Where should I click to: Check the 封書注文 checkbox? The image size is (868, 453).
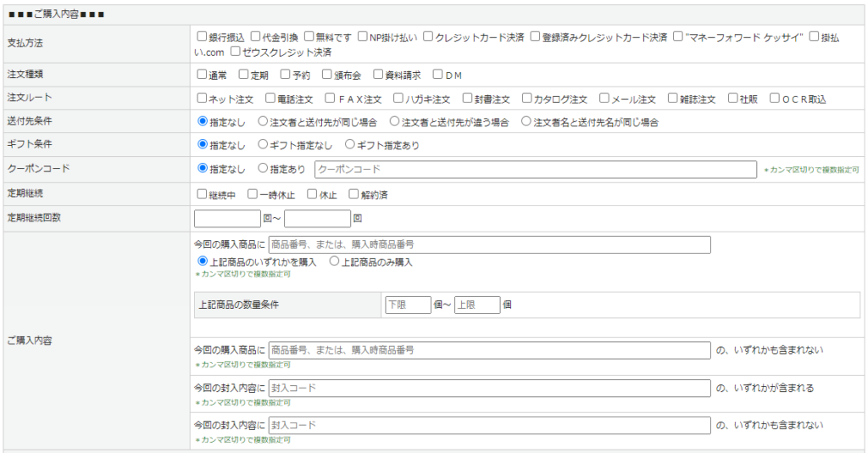coord(467,98)
